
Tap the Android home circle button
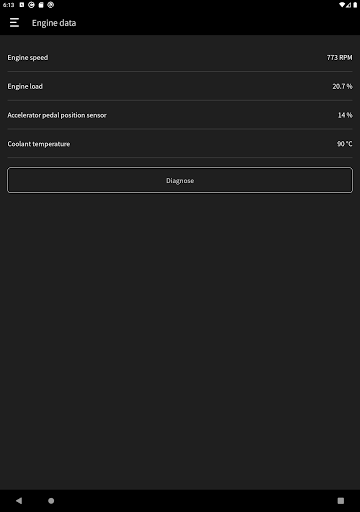tap(51, 500)
